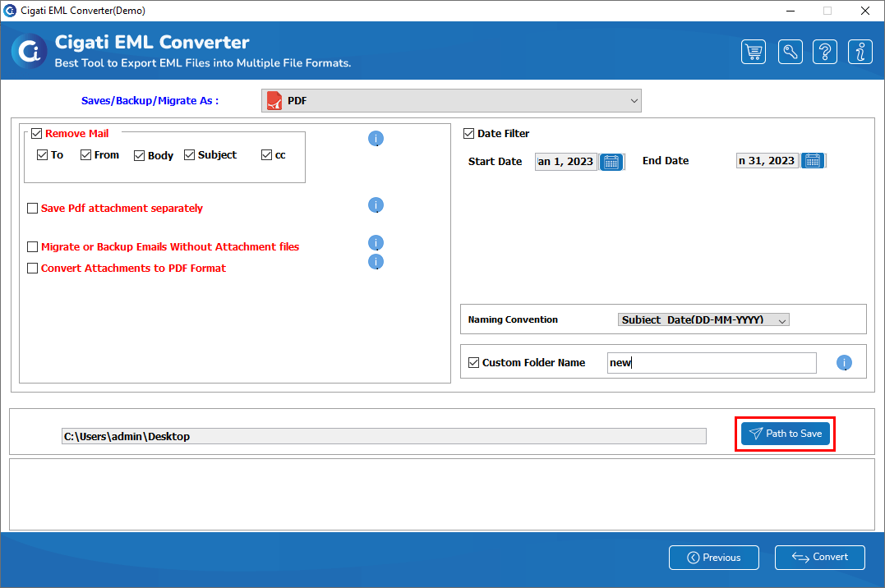
Task: Toggle the Date Filter checkbox
Action: pyautogui.click(x=469, y=134)
